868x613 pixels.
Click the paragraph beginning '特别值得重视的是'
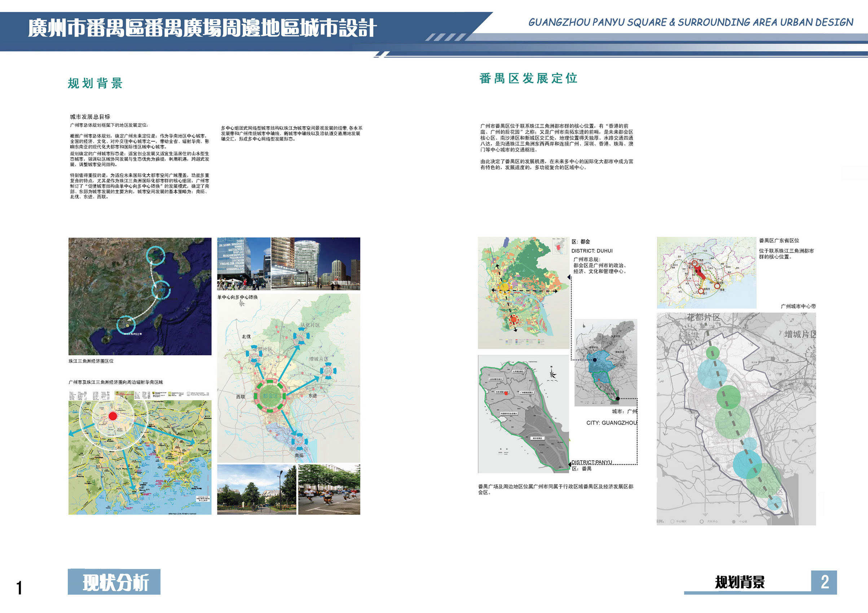pyautogui.click(x=140, y=186)
